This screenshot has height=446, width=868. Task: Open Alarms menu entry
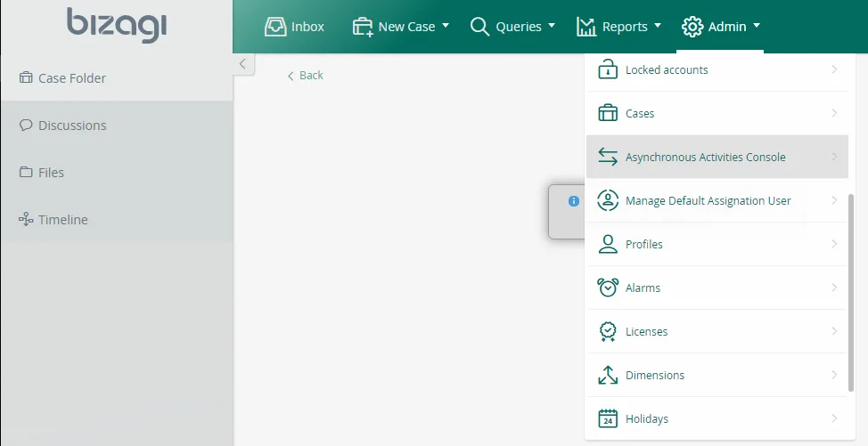point(717,288)
